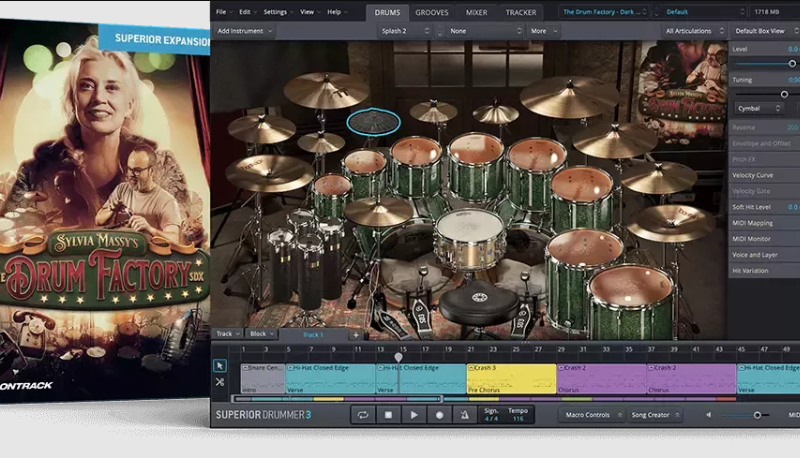Expand the Hit Variation section

(x=764, y=271)
